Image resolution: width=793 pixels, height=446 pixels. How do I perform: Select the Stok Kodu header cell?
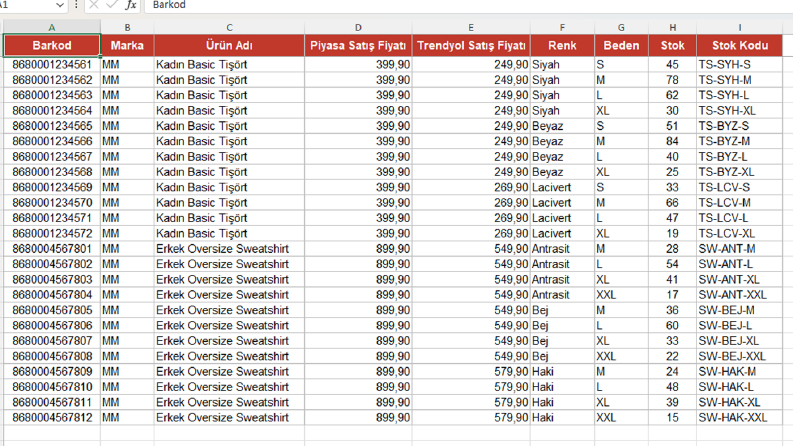point(739,46)
